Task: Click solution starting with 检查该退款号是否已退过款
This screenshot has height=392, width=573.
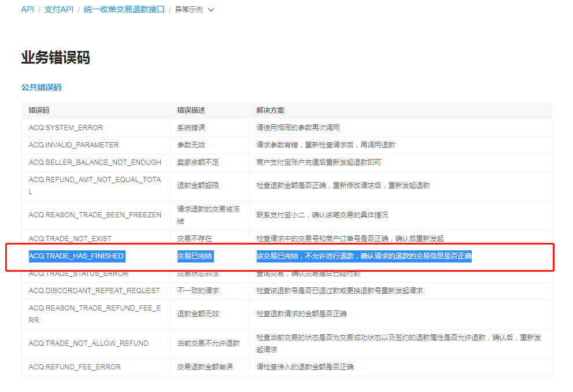Action: click(x=339, y=291)
